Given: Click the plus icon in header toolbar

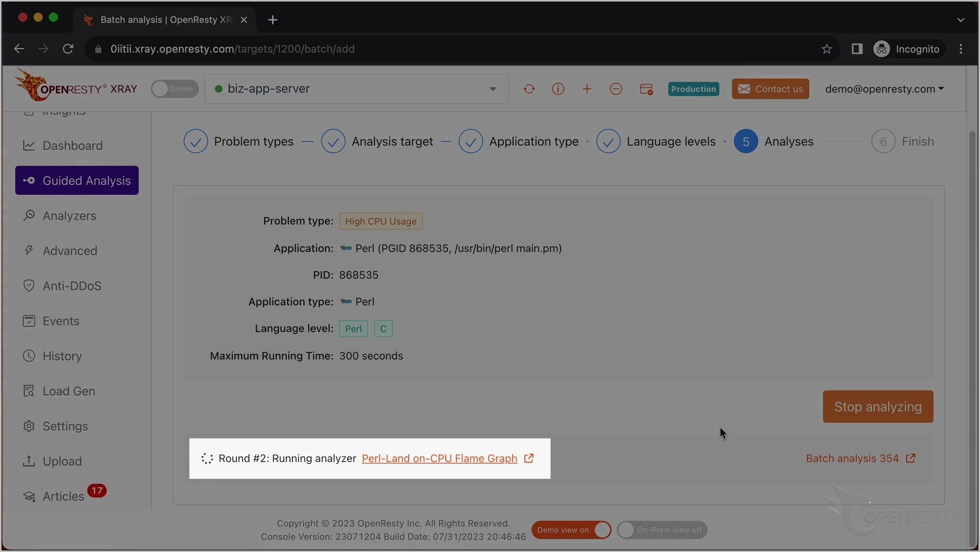Looking at the screenshot, I should tap(587, 89).
